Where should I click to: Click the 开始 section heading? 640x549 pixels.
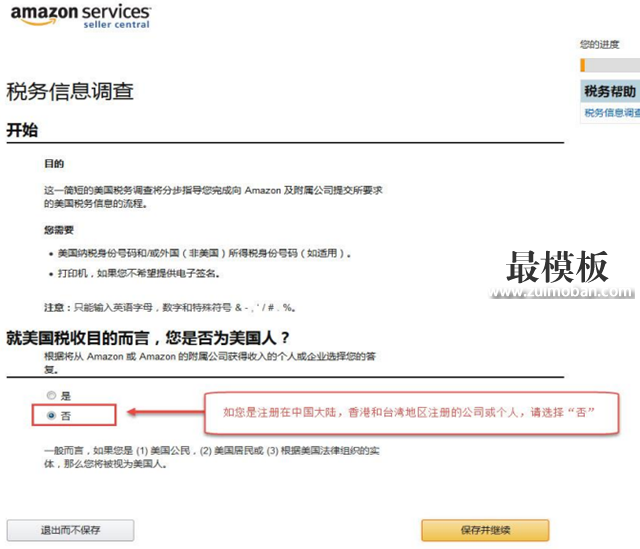[x=22, y=130]
